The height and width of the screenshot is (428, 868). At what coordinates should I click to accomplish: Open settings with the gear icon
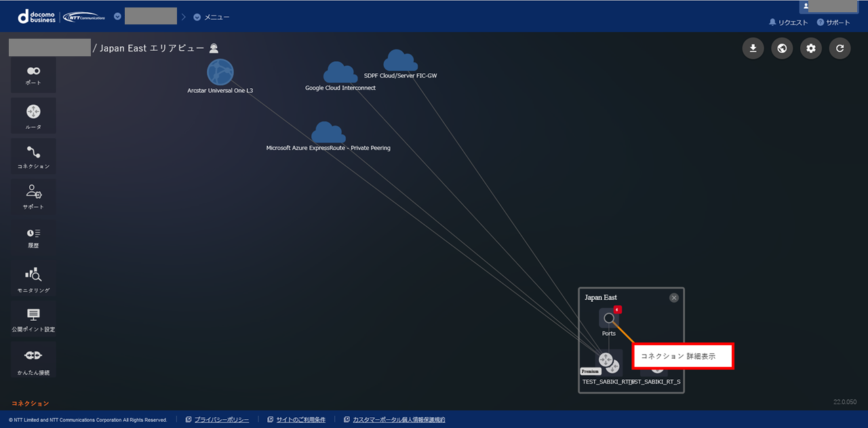(811, 48)
